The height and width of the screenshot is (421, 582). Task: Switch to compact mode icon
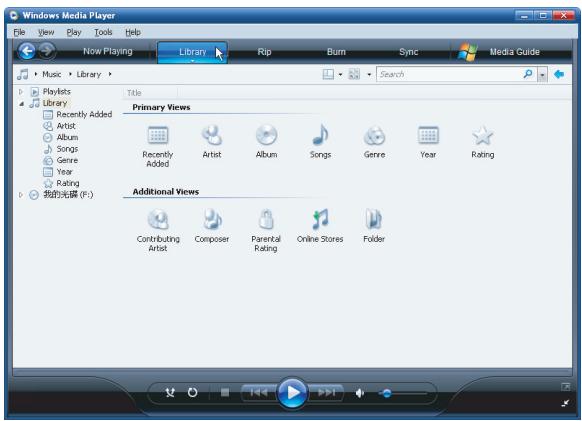click(x=565, y=403)
